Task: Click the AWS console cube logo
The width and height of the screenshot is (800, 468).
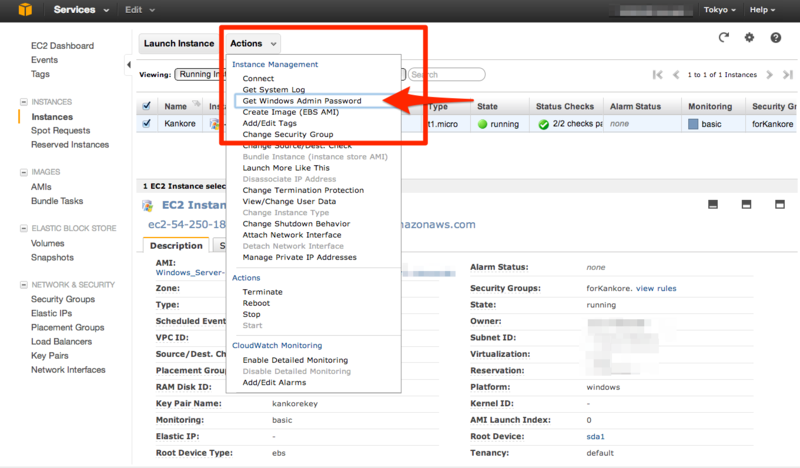Action: pos(25,10)
